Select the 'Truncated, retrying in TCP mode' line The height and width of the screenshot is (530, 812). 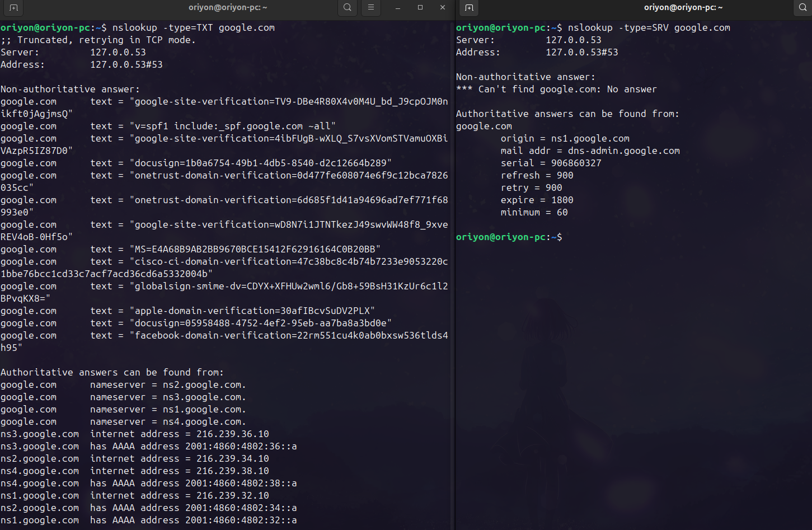tap(98, 40)
